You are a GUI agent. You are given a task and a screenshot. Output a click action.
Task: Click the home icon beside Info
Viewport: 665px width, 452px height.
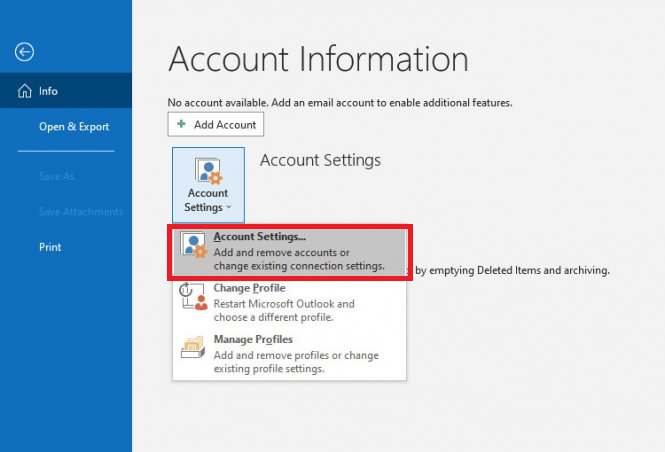pyautogui.click(x=25, y=91)
